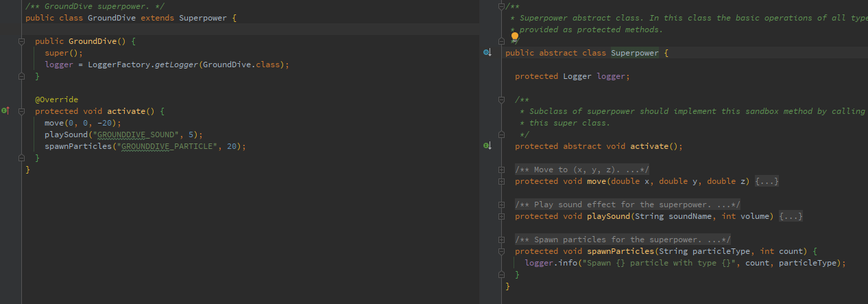868x304 pixels.
Task: Click 'playSound' method name in Superpower
Action: click(609, 216)
